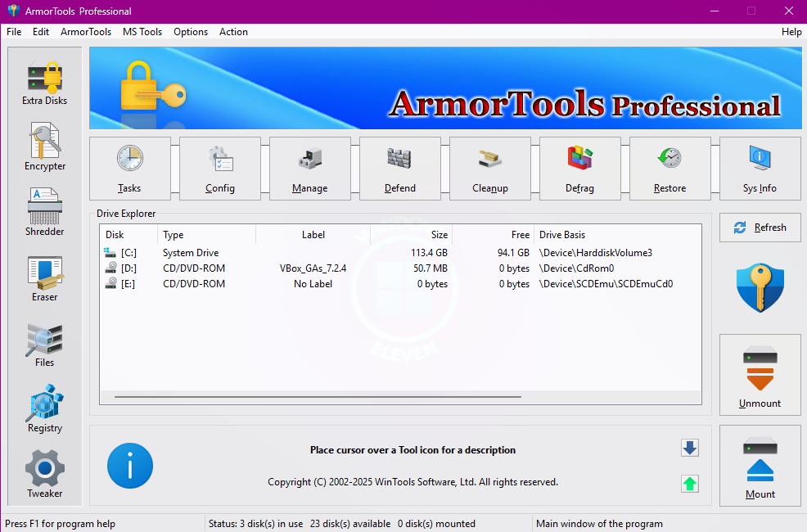This screenshot has height=532, width=807.
Task: Open the ArmorTools menu
Action: click(x=86, y=32)
